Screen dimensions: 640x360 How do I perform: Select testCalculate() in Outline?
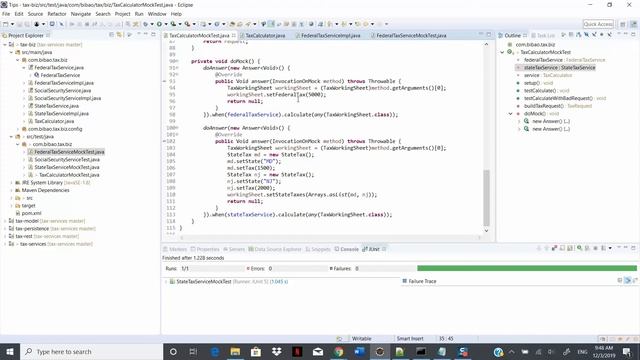click(x=540, y=91)
